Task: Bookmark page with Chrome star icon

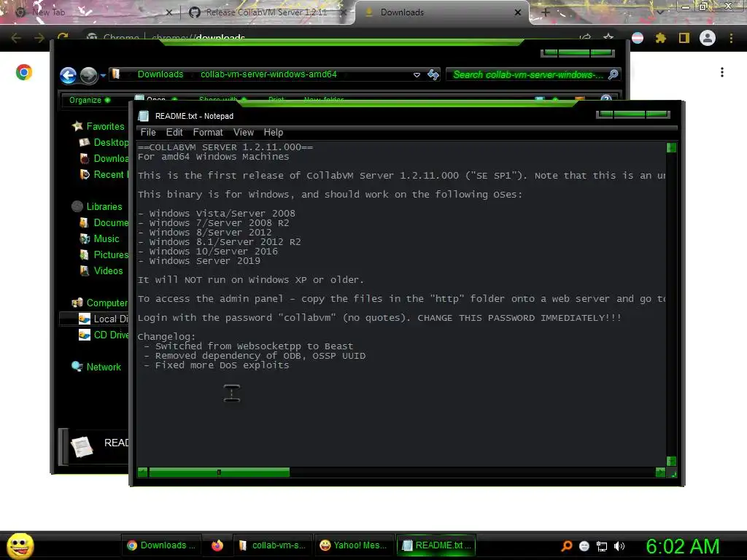Action: tap(608, 38)
